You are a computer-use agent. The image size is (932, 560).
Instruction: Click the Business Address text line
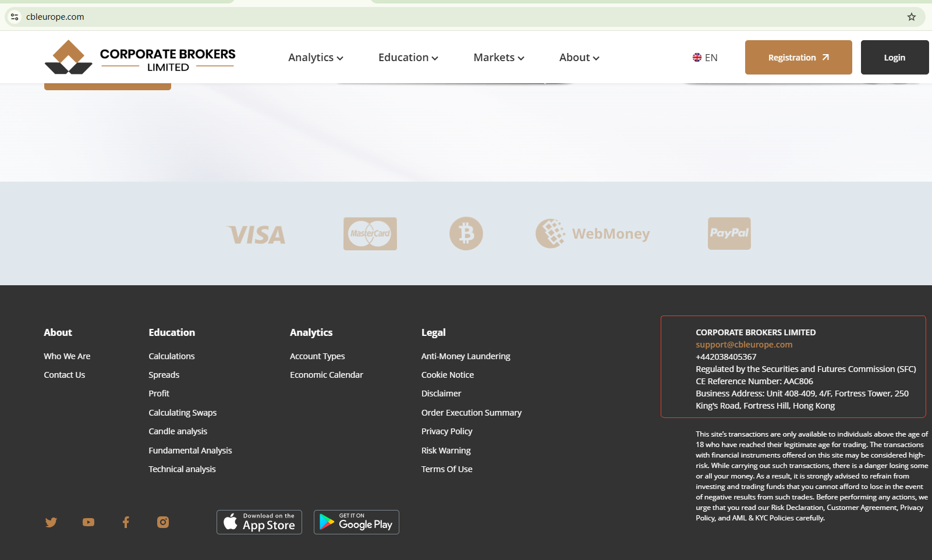tap(802, 400)
